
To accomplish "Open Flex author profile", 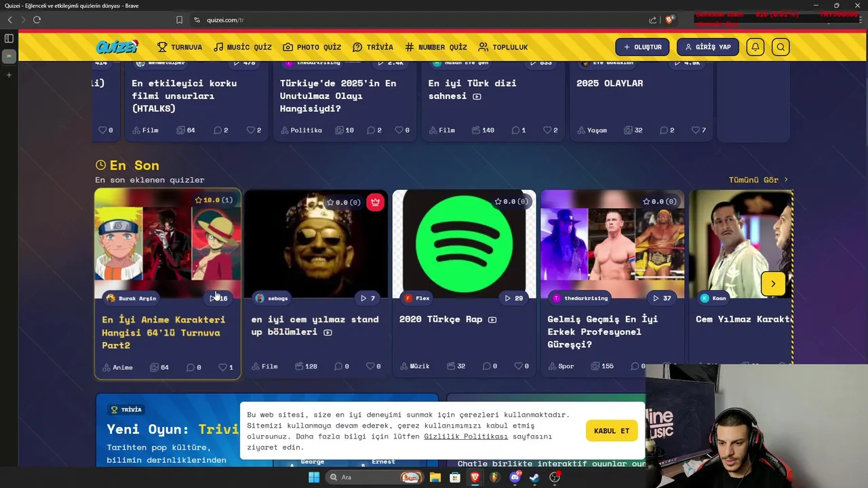I will [x=417, y=298].
